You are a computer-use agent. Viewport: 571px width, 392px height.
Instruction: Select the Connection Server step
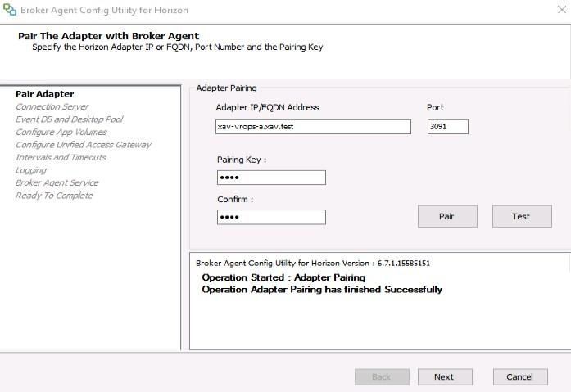point(52,107)
